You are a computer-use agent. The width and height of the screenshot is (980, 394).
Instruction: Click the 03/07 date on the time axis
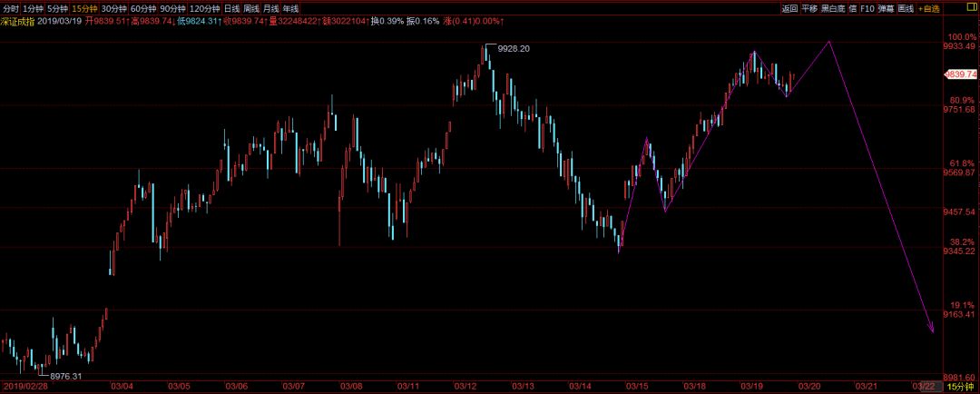293,388
